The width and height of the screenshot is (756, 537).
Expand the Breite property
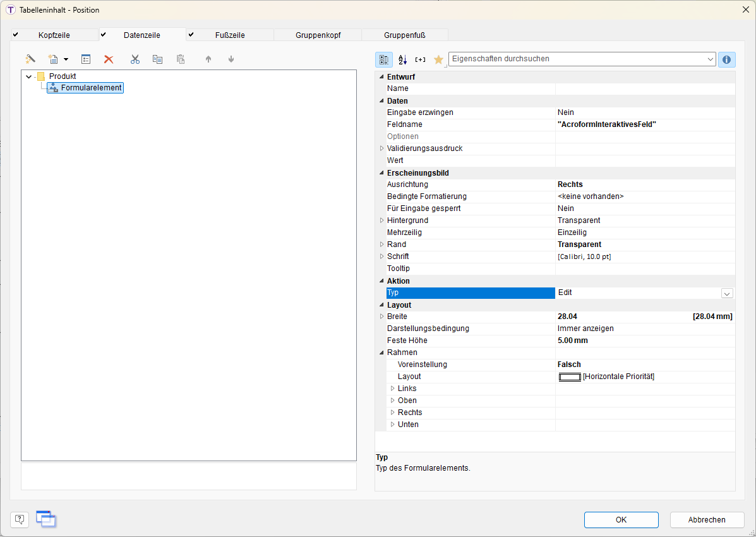pos(381,317)
